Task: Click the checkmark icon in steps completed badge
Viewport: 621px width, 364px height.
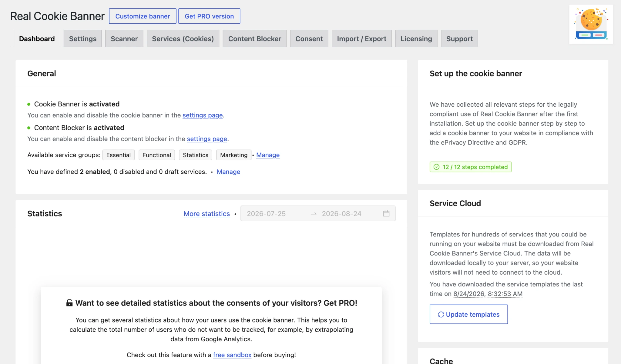Action: (x=436, y=167)
